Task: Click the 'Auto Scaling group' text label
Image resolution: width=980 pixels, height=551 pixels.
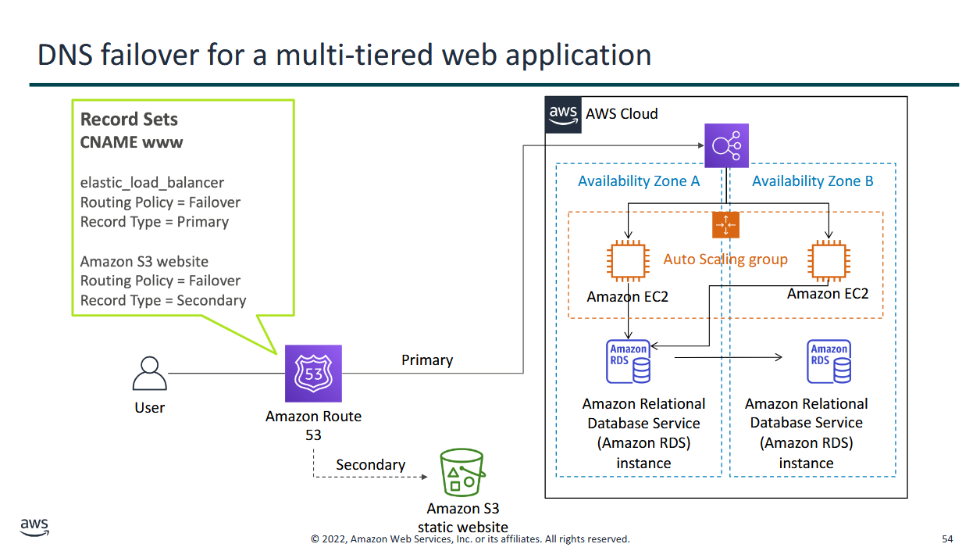Action: pos(725,259)
